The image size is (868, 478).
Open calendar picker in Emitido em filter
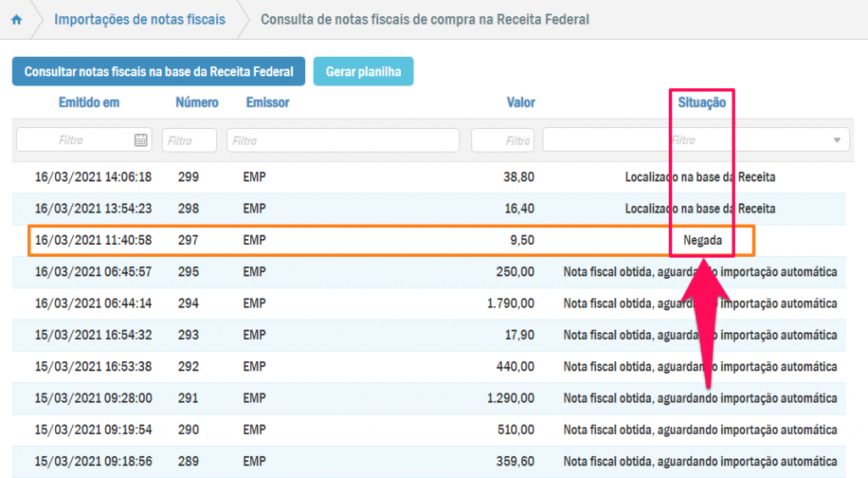click(141, 141)
